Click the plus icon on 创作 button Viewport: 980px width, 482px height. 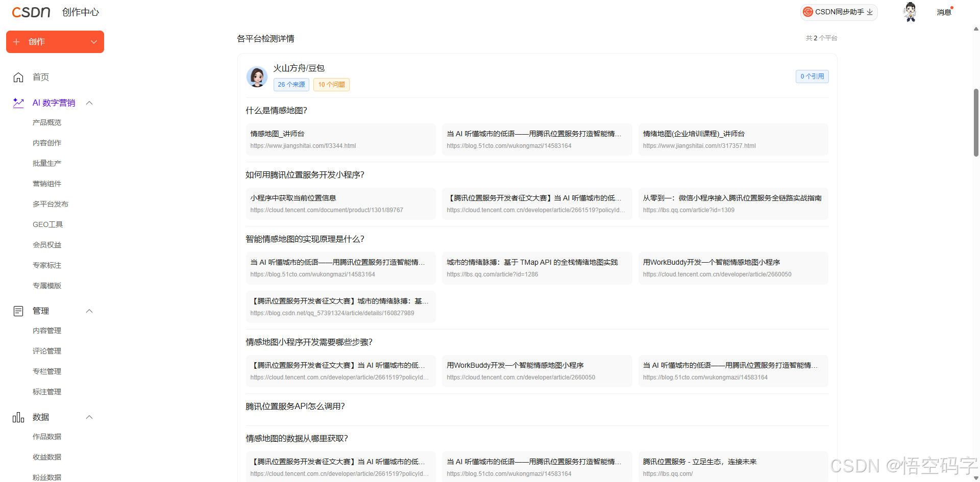tap(16, 42)
